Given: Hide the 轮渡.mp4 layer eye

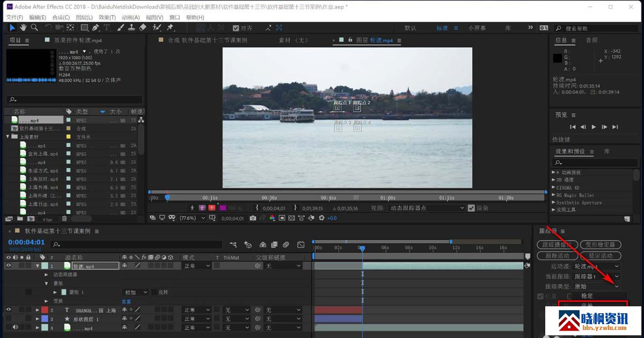Looking at the screenshot, I should coord(9,265).
